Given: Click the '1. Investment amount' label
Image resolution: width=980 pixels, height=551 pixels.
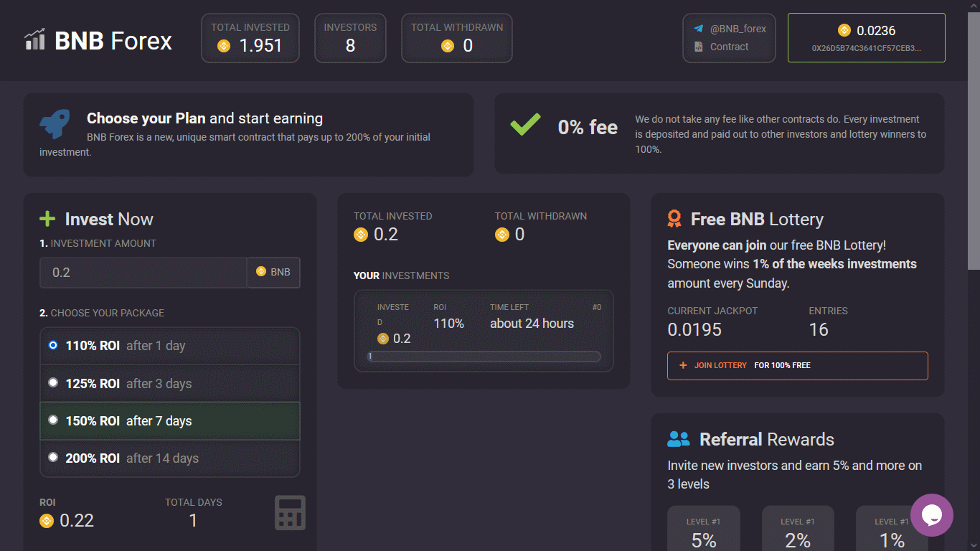Looking at the screenshot, I should [98, 243].
